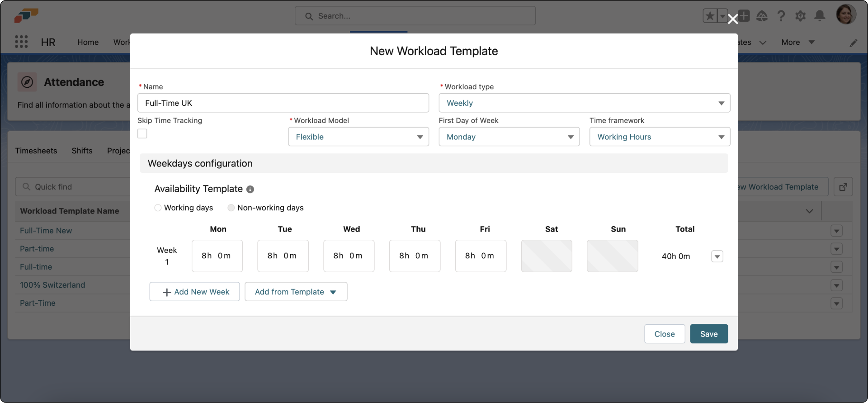Viewport: 868px width, 403px height.
Task: Click the Monday hours cell
Action: (x=217, y=256)
